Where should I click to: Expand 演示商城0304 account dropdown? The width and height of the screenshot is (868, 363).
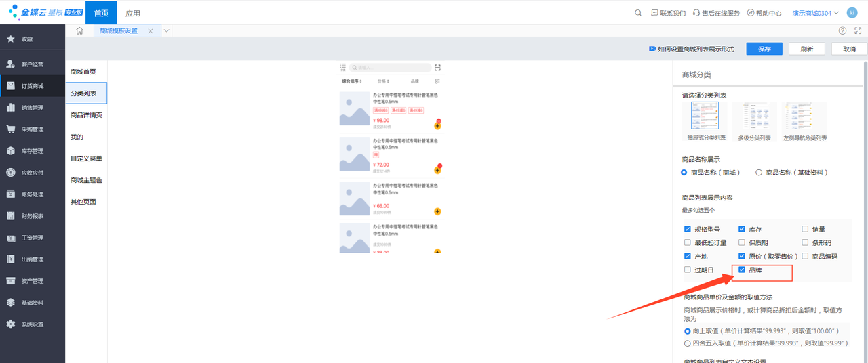[x=816, y=13]
